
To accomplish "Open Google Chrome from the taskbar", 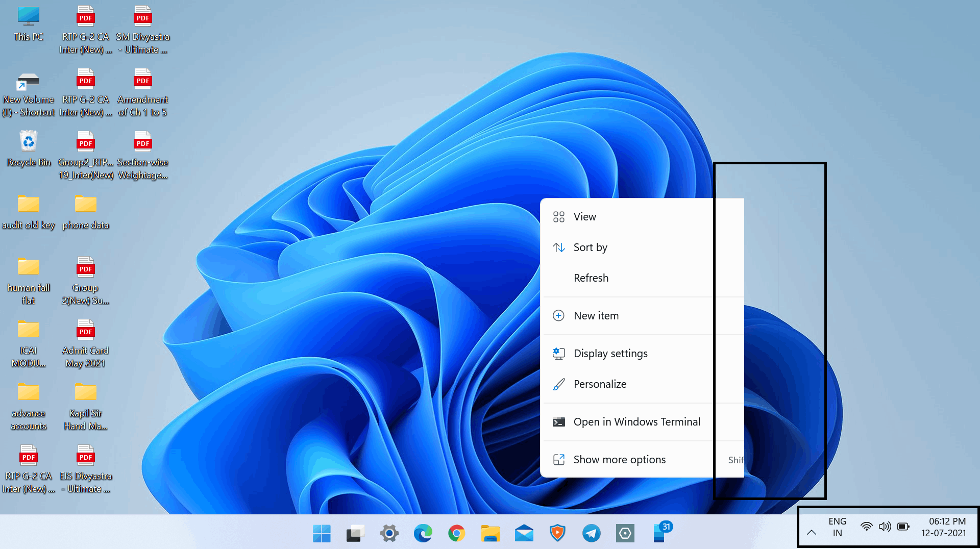I will (456, 533).
